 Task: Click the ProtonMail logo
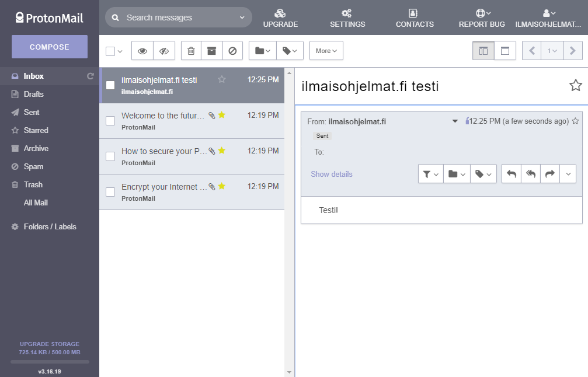click(x=49, y=18)
